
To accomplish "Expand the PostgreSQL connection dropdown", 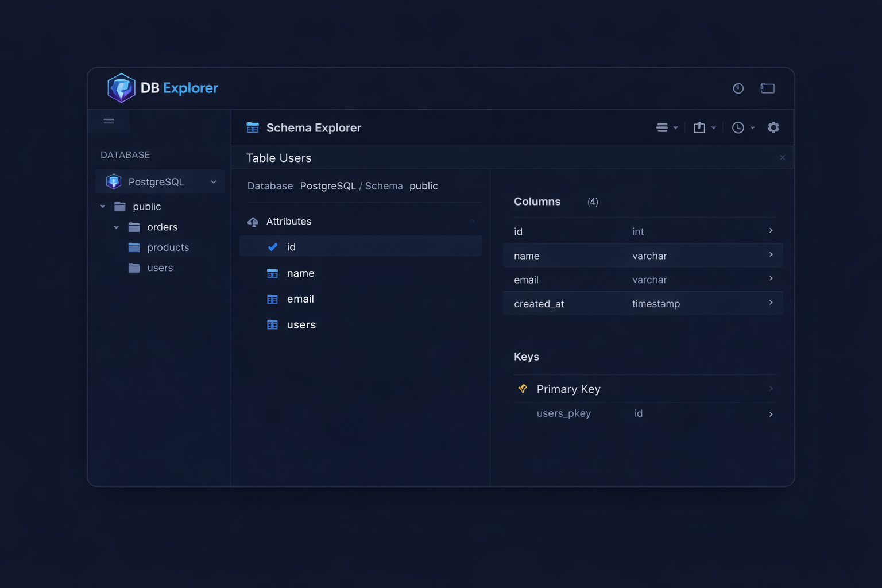I will click(213, 181).
